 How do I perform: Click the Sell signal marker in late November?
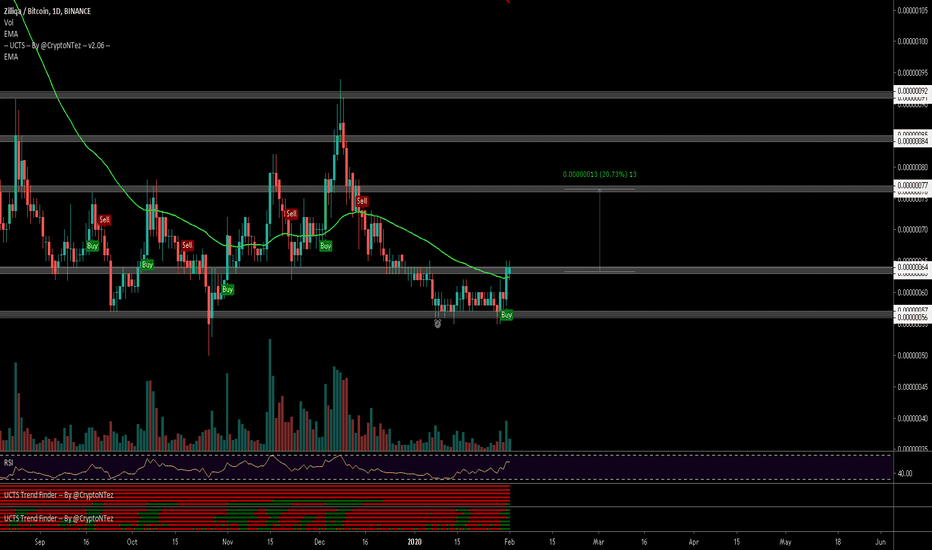[291, 213]
